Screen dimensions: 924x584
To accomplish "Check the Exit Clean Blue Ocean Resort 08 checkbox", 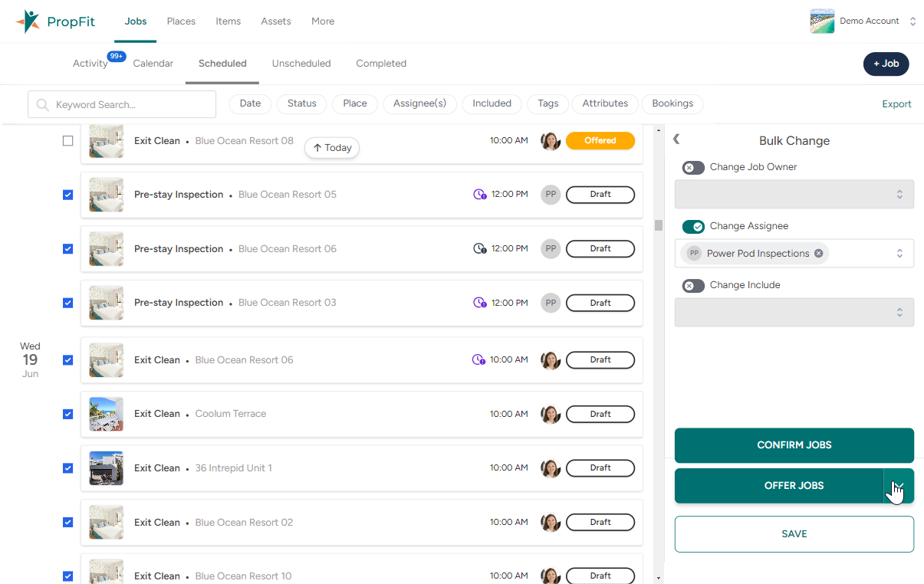I will pos(68,141).
